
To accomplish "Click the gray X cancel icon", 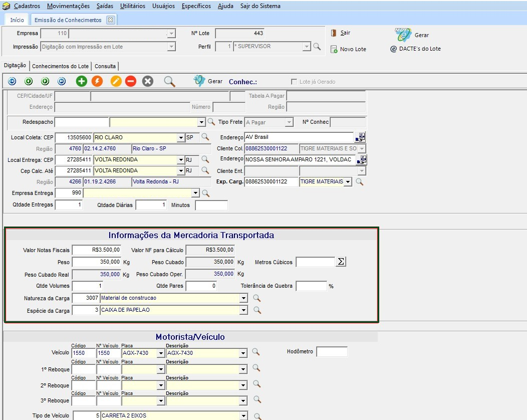I will pyautogui.click(x=147, y=81).
